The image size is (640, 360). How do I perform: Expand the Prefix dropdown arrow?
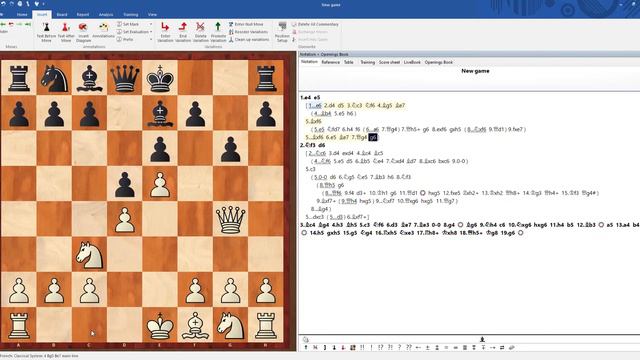[x=151, y=40]
